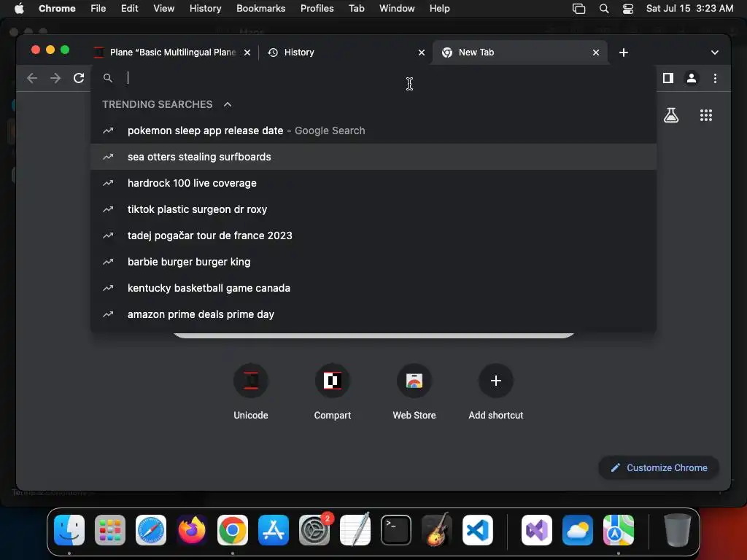The height and width of the screenshot is (560, 747).
Task: Collapse the Trending Searches section
Action: pos(228,104)
